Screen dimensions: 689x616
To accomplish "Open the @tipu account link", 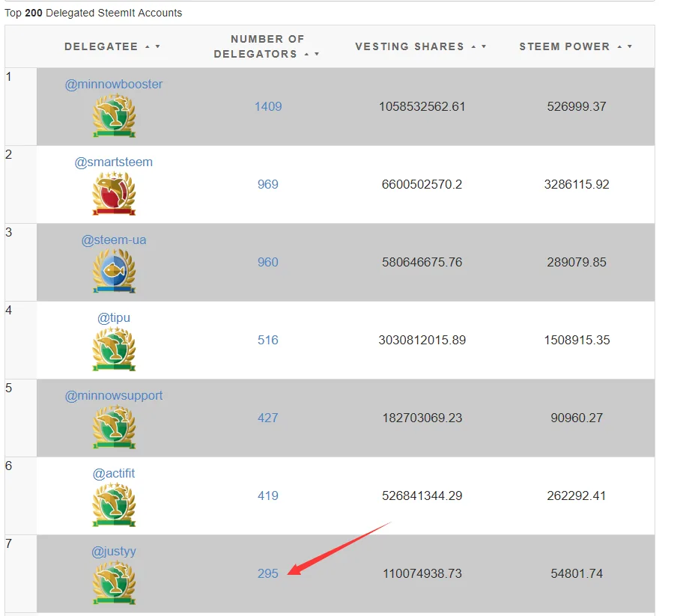I will 114,317.
